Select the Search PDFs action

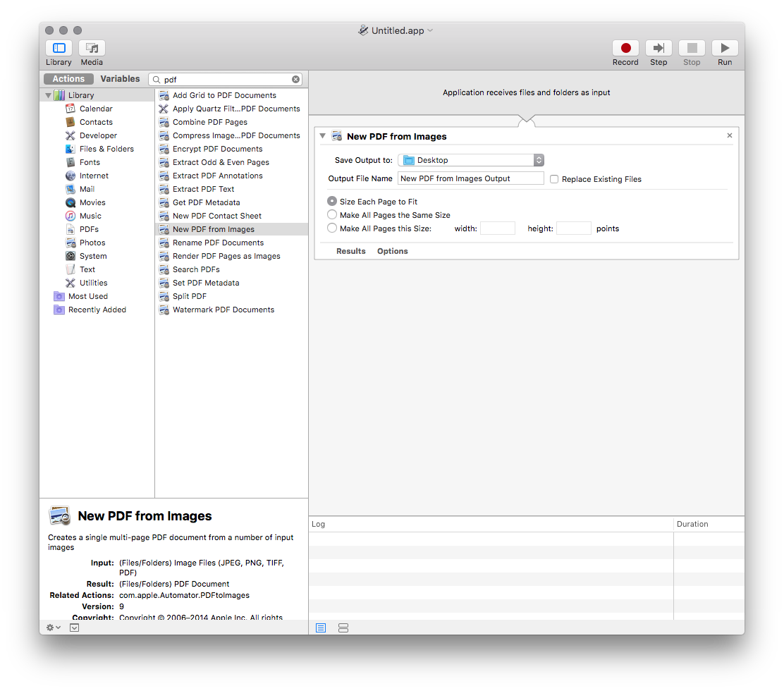click(231, 269)
